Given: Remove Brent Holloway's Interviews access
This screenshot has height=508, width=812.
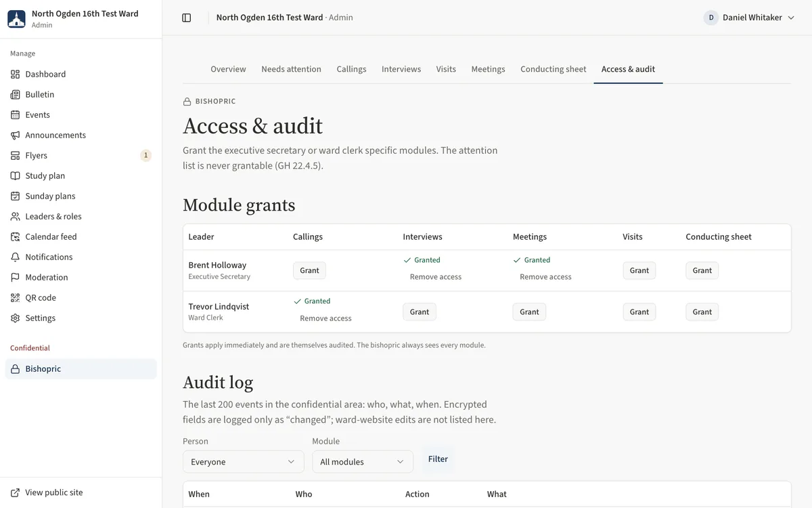Looking at the screenshot, I should pos(436,277).
